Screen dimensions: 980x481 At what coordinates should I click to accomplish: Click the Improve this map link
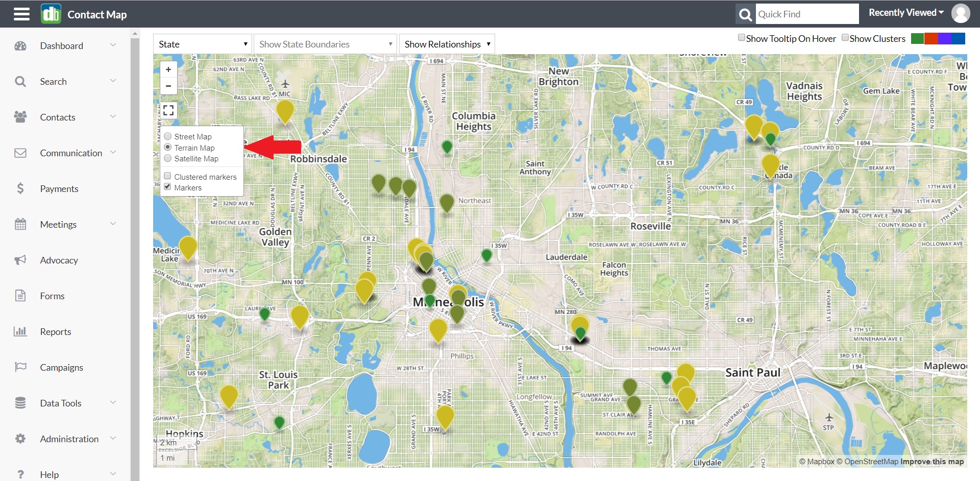pyautogui.click(x=932, y=462)
